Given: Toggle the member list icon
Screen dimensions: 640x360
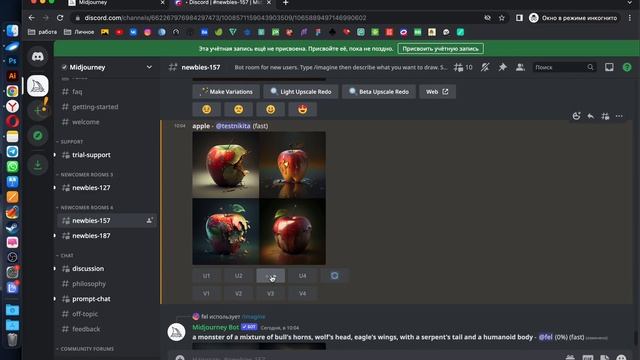Looking at the screenshot, I should [520, 67].
